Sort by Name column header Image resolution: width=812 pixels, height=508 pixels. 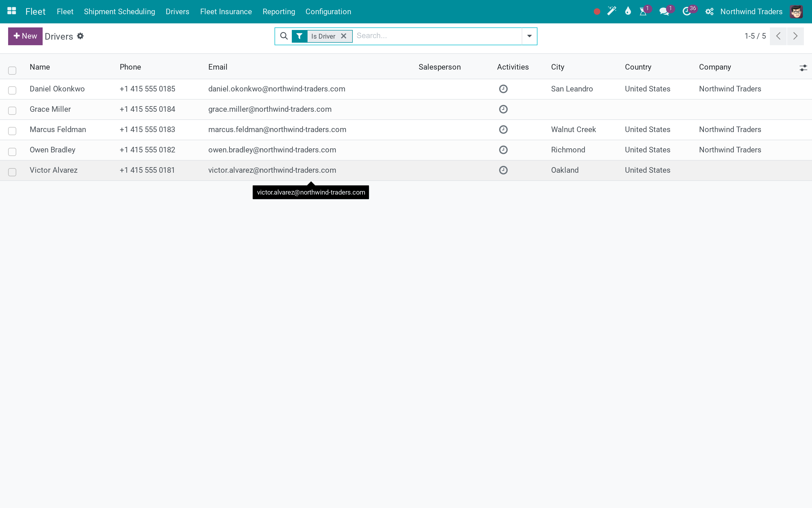point(40,67)
